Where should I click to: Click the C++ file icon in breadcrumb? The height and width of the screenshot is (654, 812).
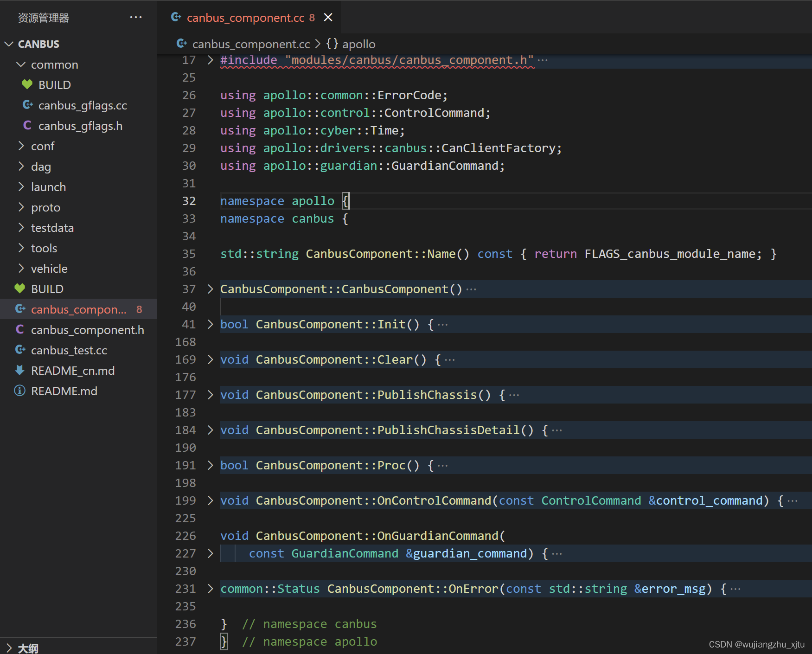tap(182, 44)
